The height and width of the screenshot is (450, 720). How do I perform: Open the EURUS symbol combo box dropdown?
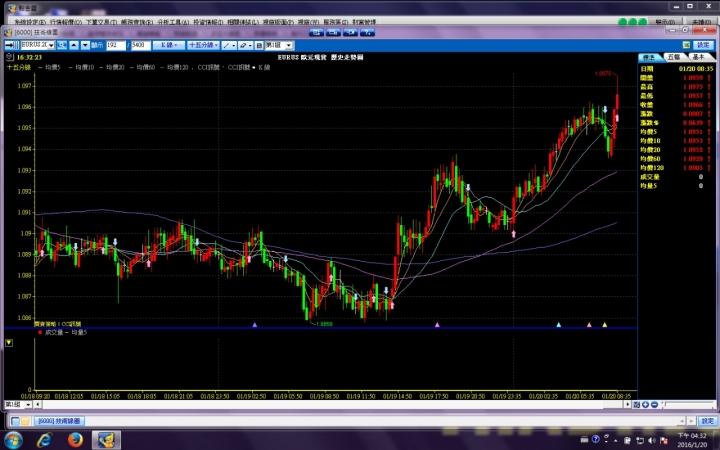(x=51, y=45)
